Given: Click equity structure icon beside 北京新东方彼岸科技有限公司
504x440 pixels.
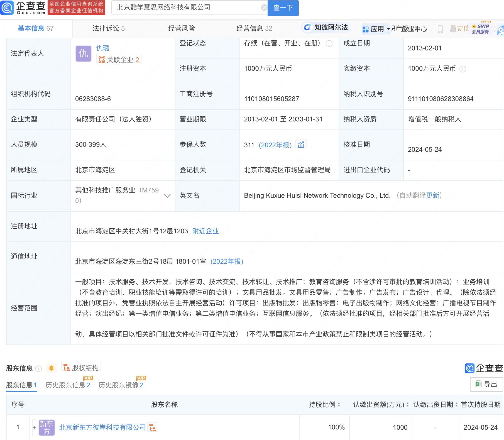Looking at the screenshot, I should pyautogui.click(x=153, y=427).
